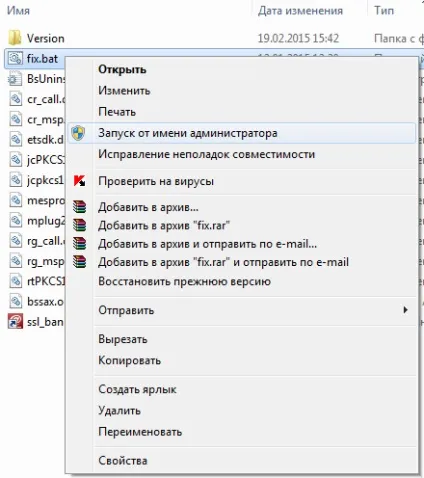Screen dimensions: 424x478
Task: Select the 'ssl_ban' file name
Action: pyautogui.click(x=45, y=322)
